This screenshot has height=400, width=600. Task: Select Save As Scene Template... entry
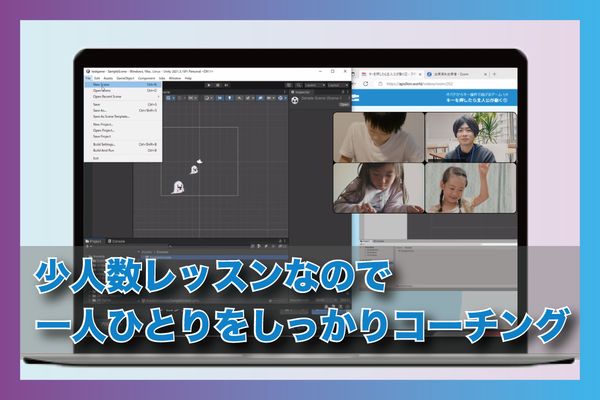[123, 117]
